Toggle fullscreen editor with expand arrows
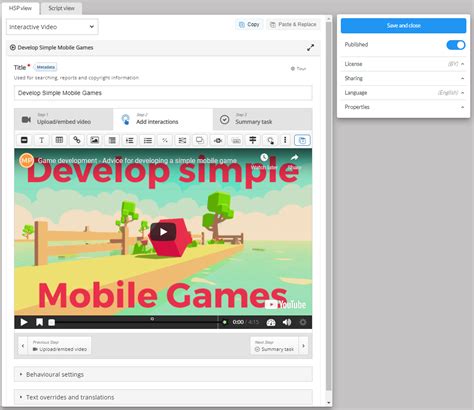 tap(310, 48)
